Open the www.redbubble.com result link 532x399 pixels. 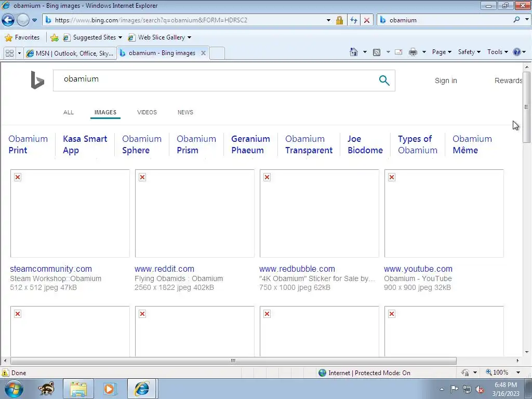coord(297,269)
